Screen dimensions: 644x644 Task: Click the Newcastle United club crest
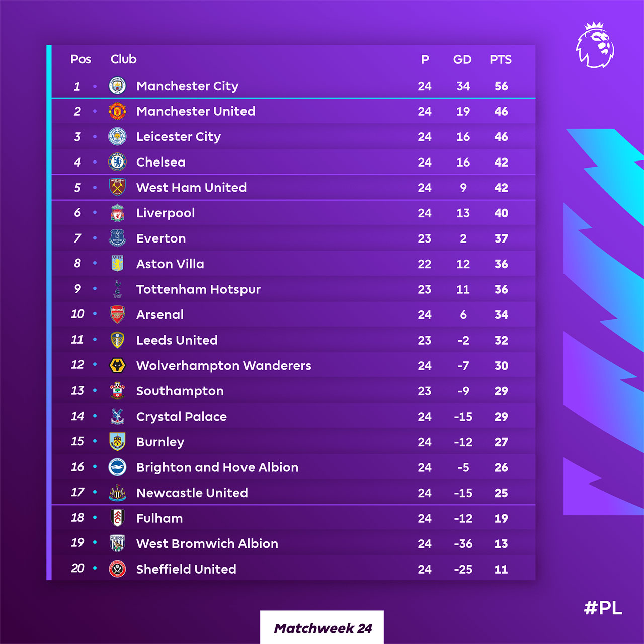pyautogui.click(x=117, y=493)
